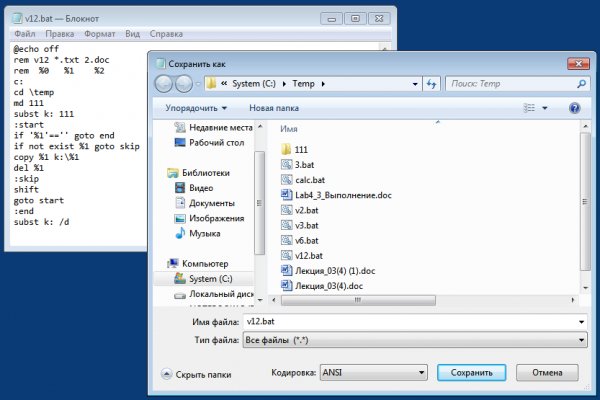Click the change view icon
This screenshot has height=400, width=600.
coord(531,107)
